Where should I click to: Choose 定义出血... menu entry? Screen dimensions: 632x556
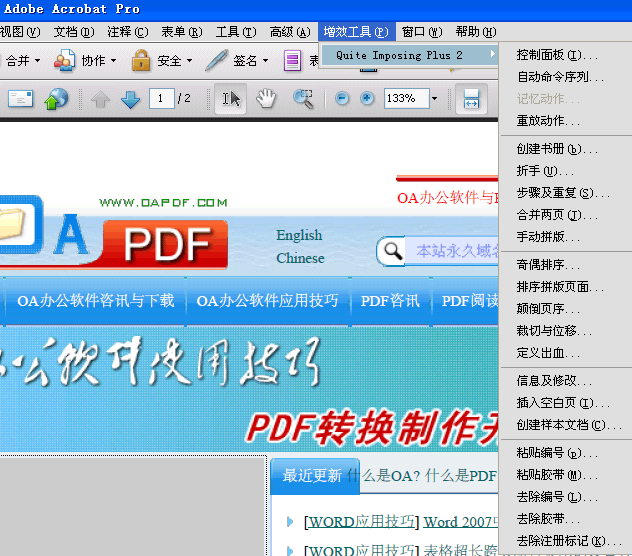pyautogui.click(x=566, y=353)
